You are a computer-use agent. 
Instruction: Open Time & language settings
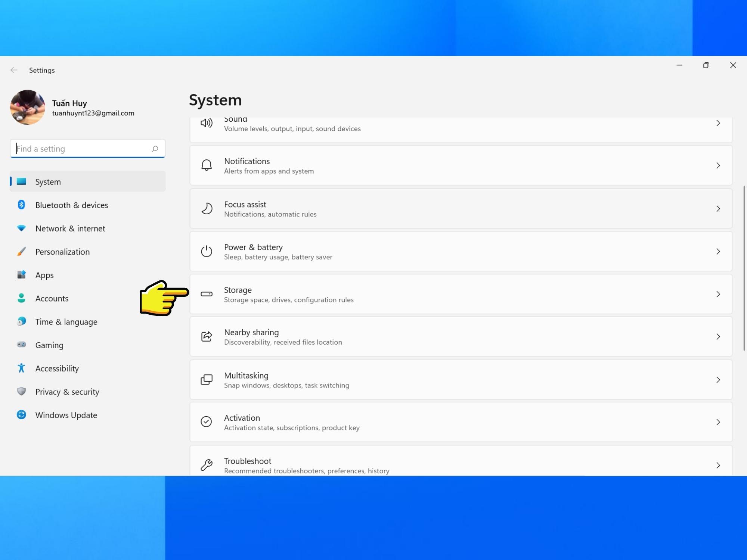88,322
